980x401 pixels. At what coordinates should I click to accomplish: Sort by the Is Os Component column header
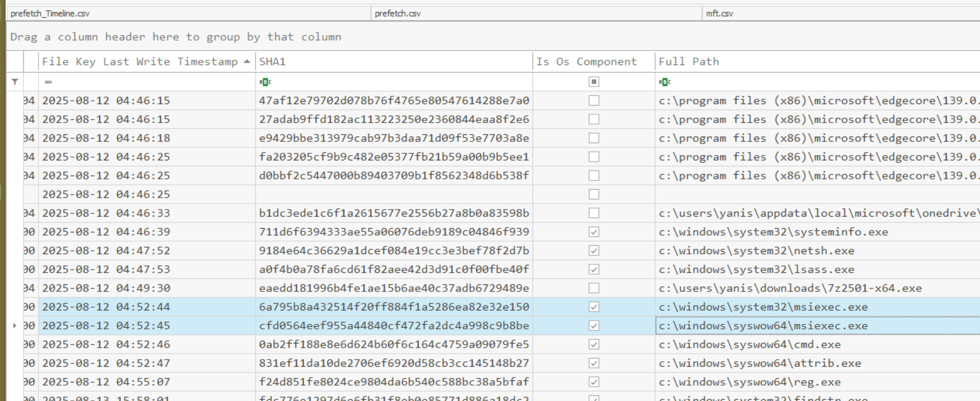click(x=594, y=61)
